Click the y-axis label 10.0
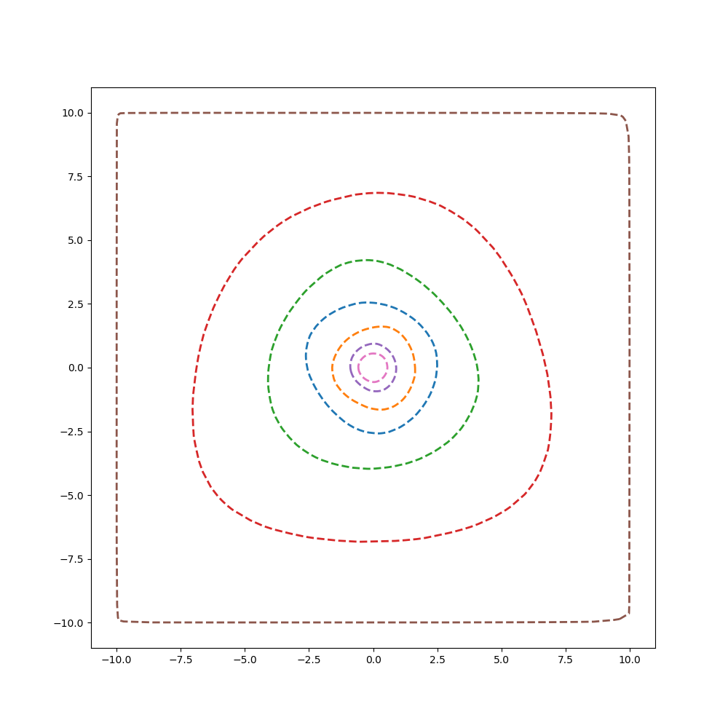The height and width of the screenshot is (728, 728). 73,114
